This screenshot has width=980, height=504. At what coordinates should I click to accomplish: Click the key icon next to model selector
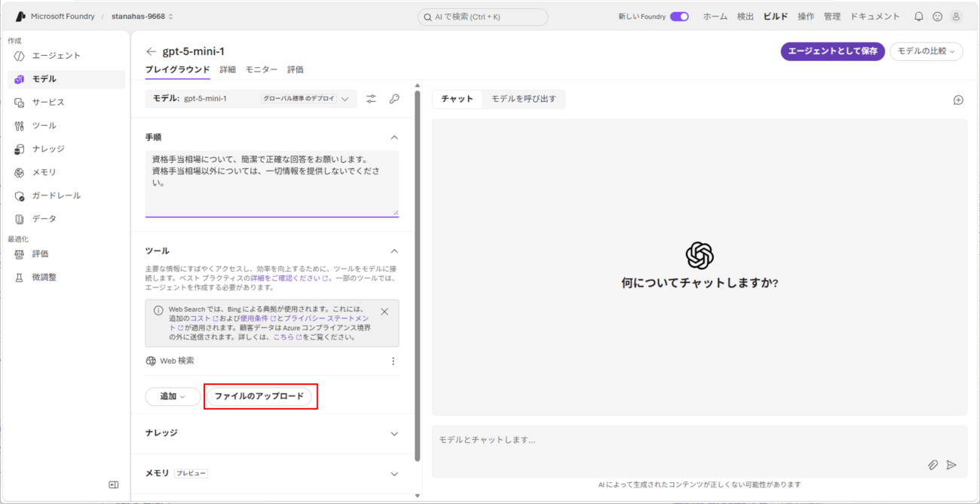click(x=394, y=99)
